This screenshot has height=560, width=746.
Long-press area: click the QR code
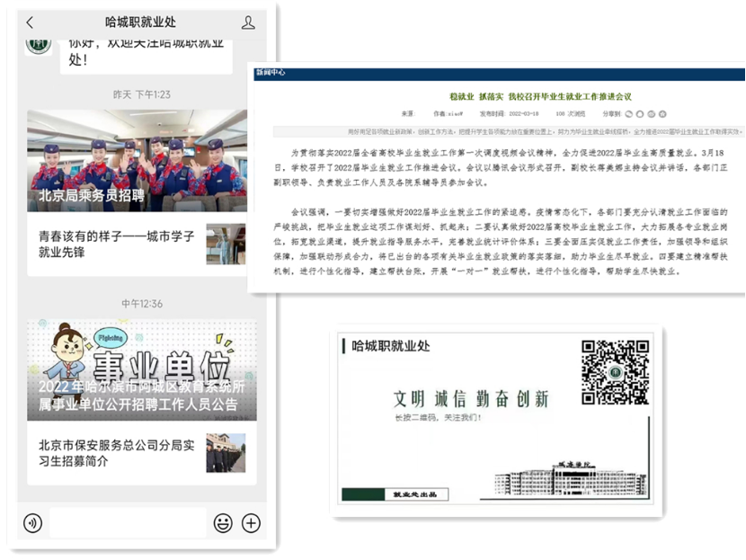tap(615, 372)
